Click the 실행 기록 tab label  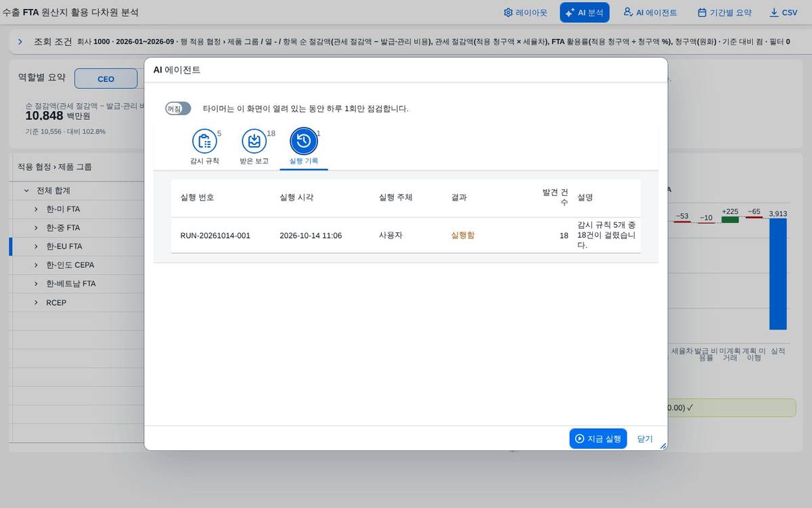[304, 161]
